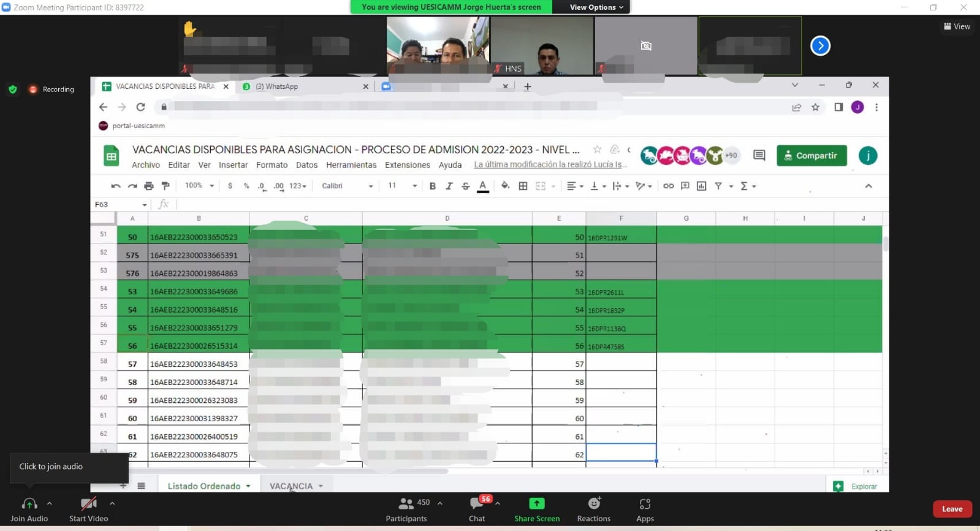Switch to the VACANCIA sheet tab
Image resolution: width=980 pixels, height=531 pixels.
click(x=291, y=486)
